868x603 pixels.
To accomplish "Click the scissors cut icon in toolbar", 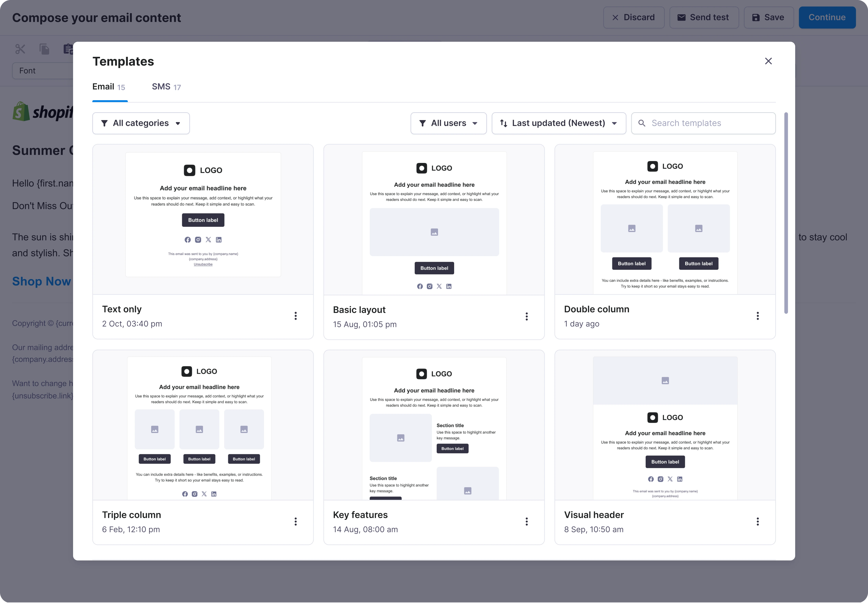I will coord(20,49).
